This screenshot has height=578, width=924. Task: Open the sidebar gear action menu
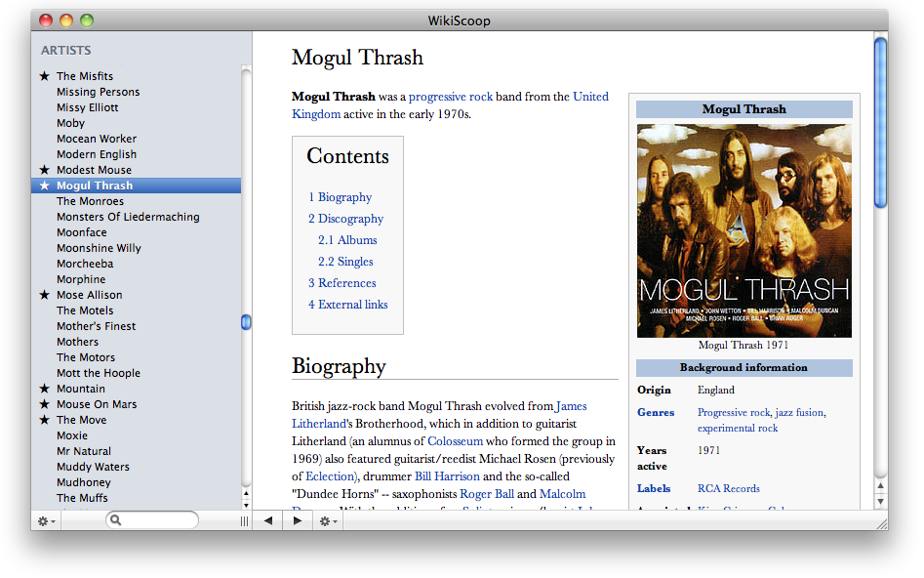(46, 521)
